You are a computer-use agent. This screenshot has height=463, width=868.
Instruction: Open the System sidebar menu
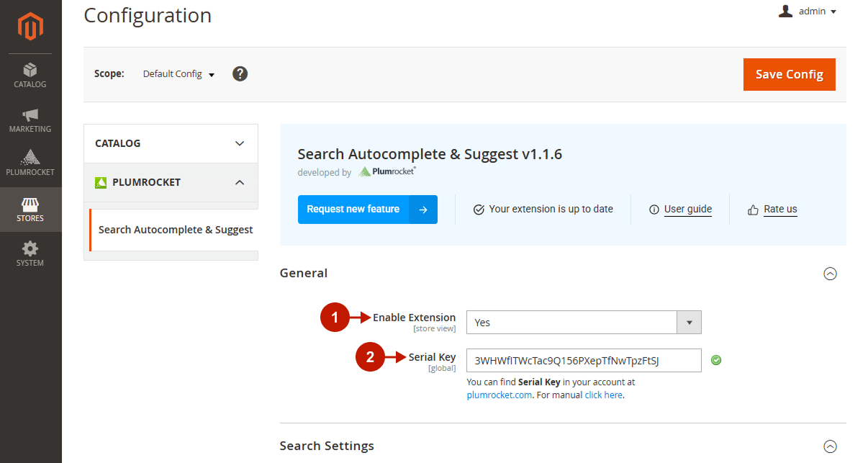(x=30, y=254)
